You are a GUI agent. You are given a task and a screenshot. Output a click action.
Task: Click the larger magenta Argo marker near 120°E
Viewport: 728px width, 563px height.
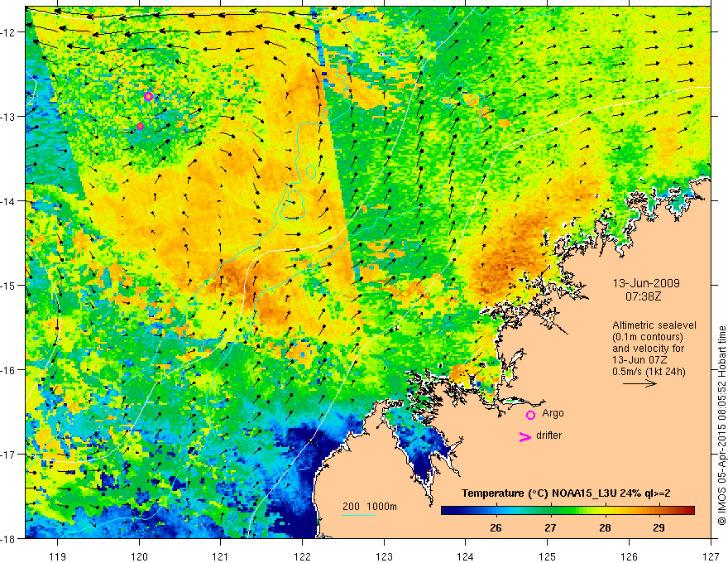click(x=148, y=97)
